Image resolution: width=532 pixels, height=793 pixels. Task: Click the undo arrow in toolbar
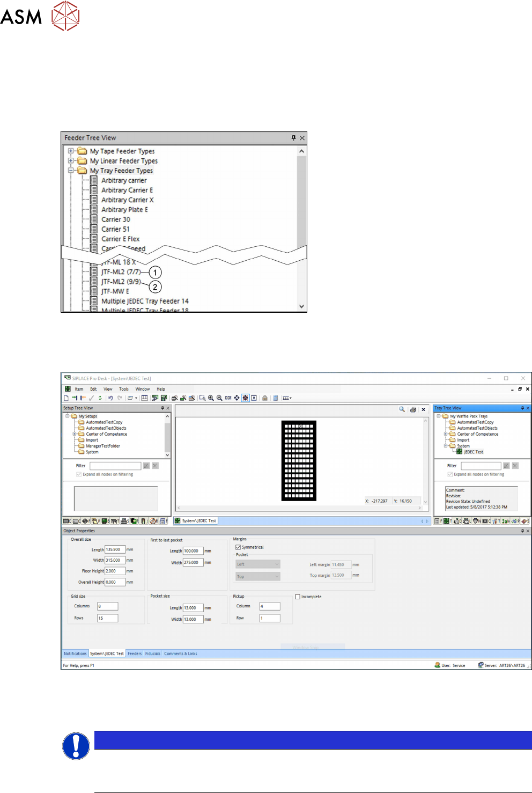tap(110, 398)
